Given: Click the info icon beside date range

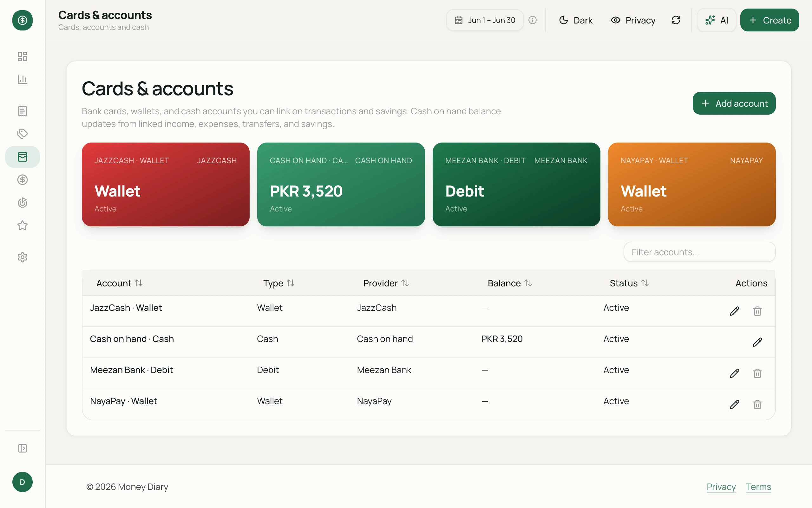Looking at the screenshot, I should coord(533,20).
